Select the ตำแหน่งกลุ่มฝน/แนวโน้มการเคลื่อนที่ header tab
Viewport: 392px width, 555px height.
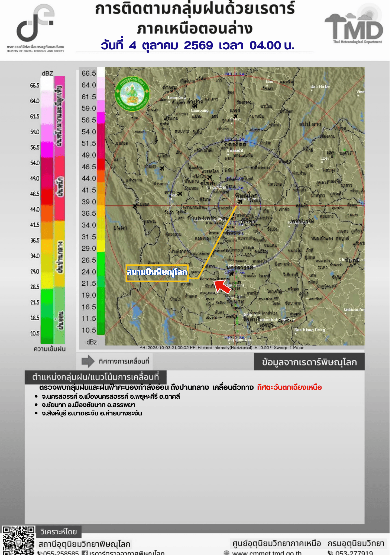96,377
